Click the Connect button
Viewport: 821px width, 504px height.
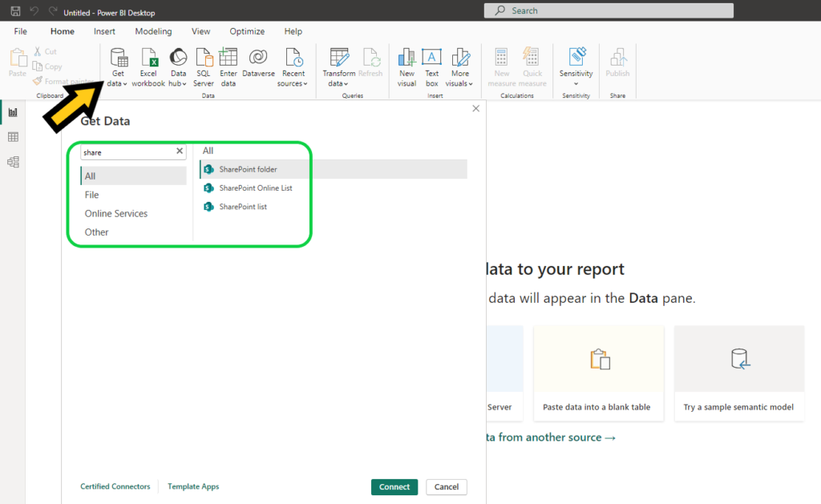(x=394, y=486)
